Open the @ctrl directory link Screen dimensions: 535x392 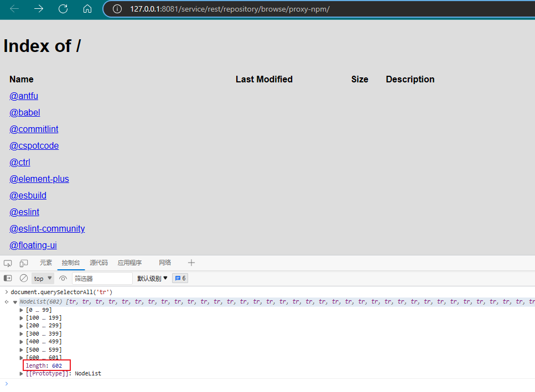click(x=20, y=163)
